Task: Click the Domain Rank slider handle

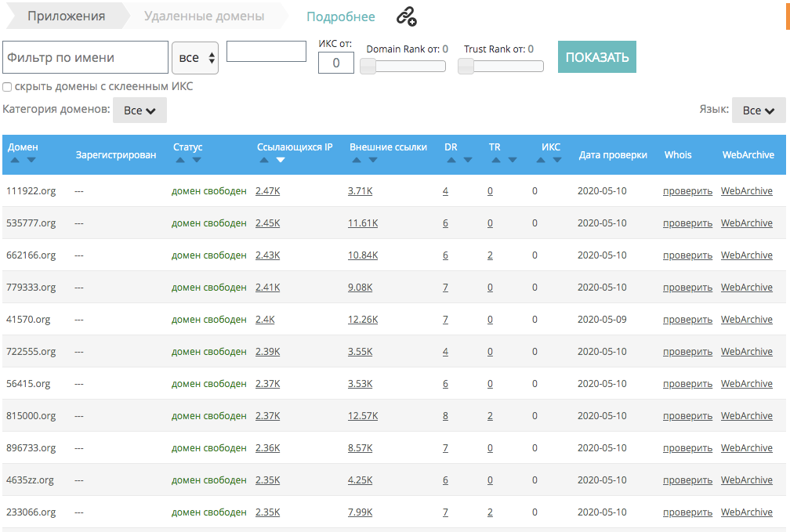Action: [368, 67]
